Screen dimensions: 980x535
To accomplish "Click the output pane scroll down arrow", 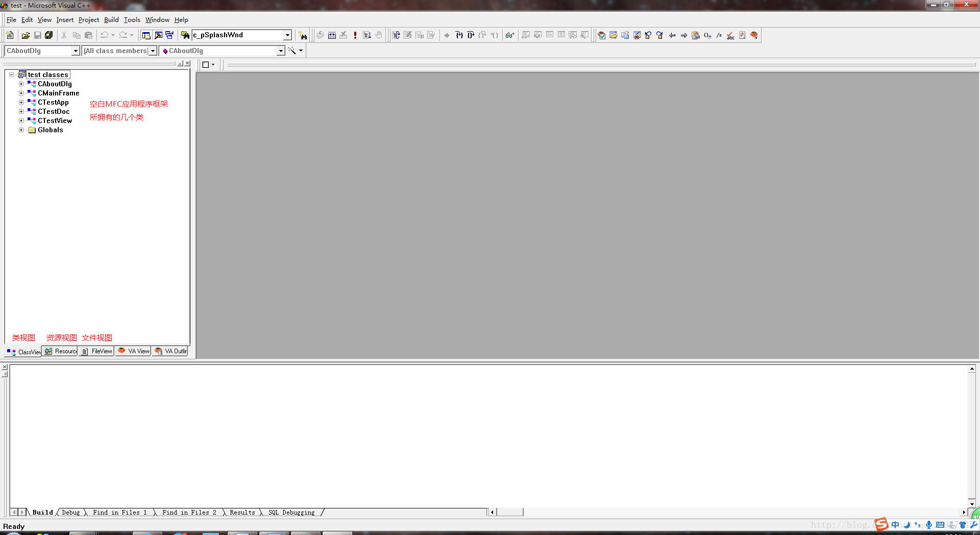I will (x=972, y=504).
